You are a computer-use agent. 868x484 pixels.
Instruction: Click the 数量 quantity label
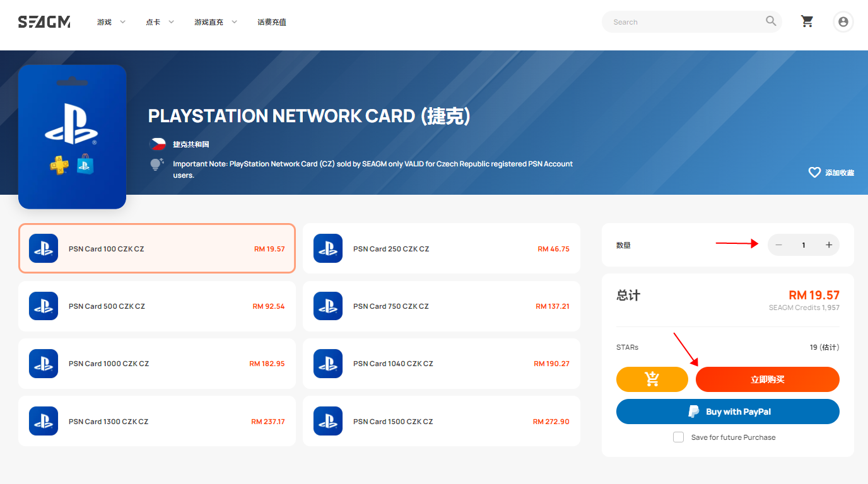tap(623, 245)
